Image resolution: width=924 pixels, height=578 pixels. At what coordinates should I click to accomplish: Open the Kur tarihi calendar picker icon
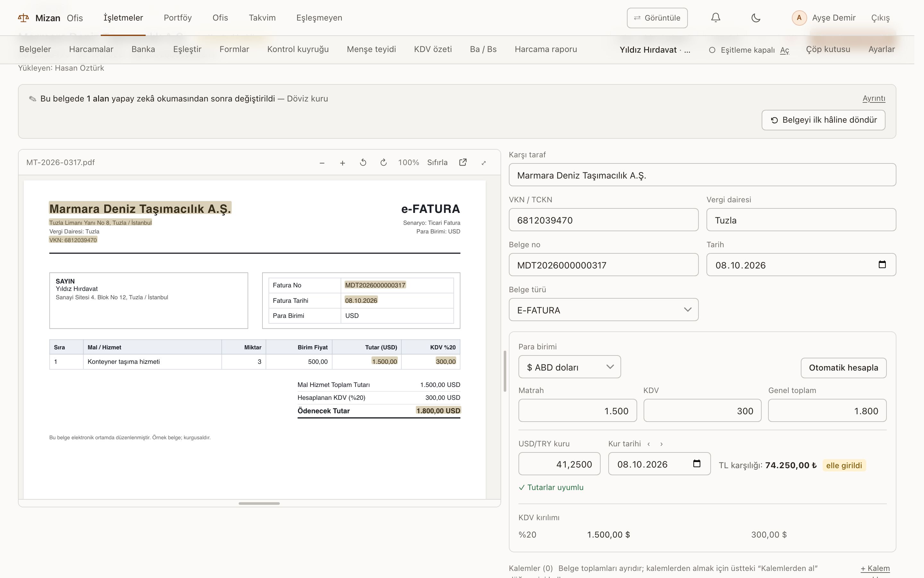click(697, 464)
